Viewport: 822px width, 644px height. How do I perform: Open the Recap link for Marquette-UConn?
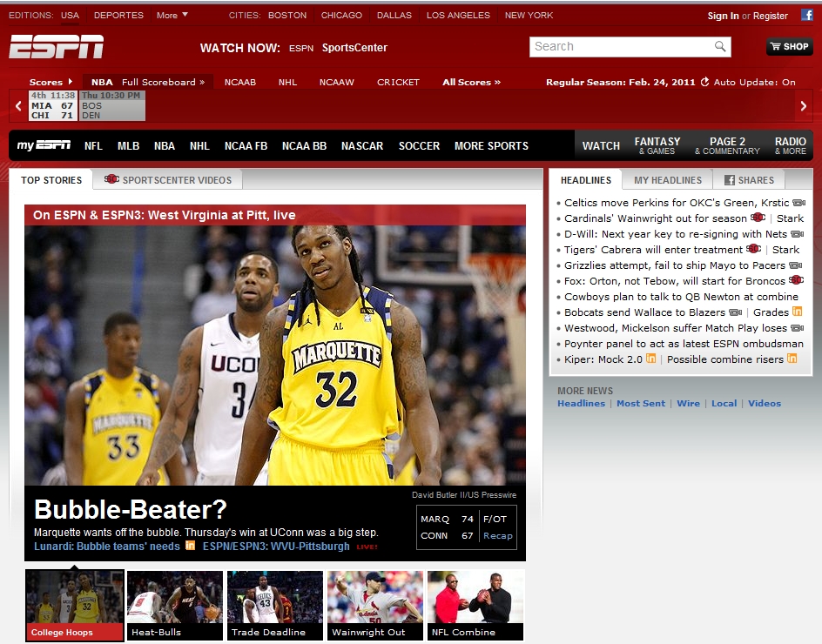pyautogui.click(x=498, y=535)
